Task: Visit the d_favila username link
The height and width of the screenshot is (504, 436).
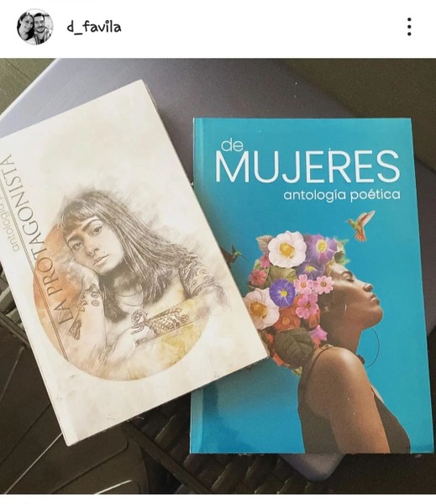Action: click(94, 27)
